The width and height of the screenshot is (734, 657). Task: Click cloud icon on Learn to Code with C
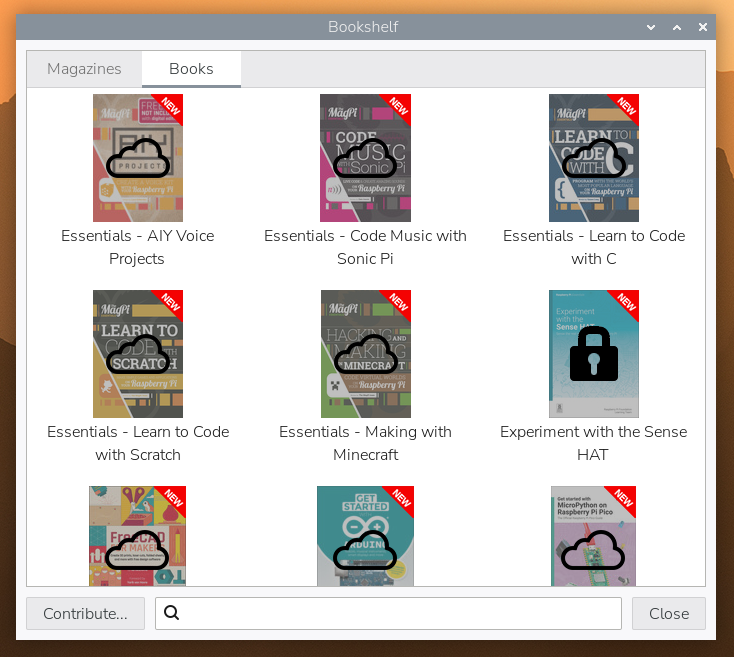(593, 158)
